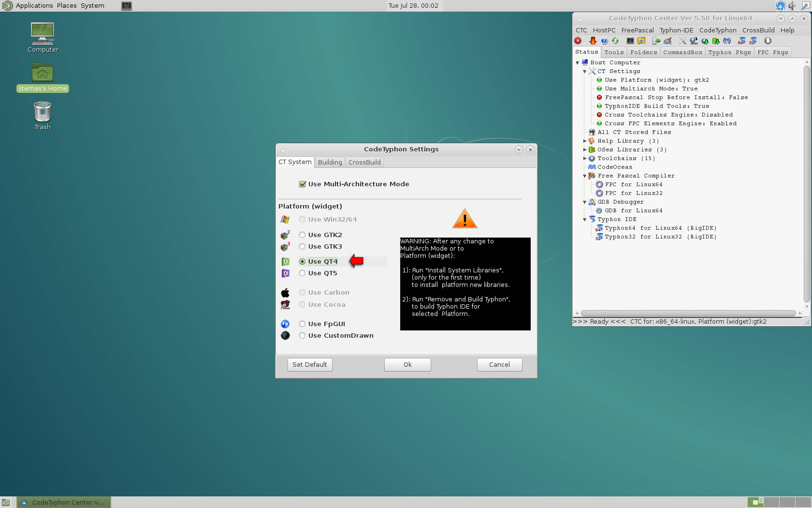Toggle Use Multi-Architecture Mode checkbox
Screen dimensions: 812x508
point(303,184)
